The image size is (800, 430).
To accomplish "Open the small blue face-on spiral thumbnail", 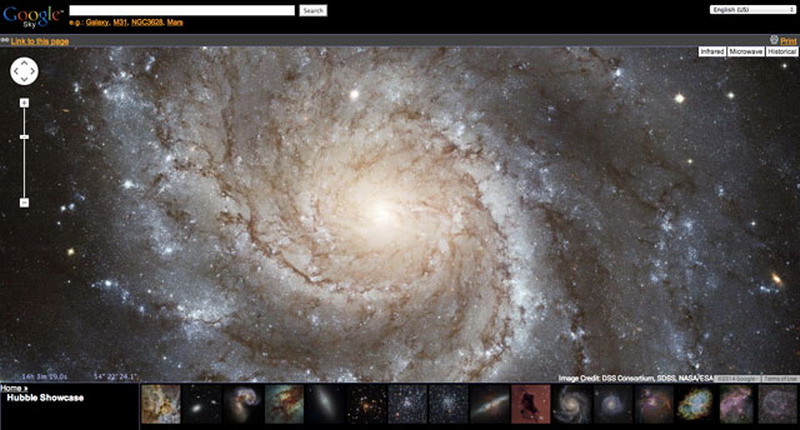I will [x=613, y=404].
